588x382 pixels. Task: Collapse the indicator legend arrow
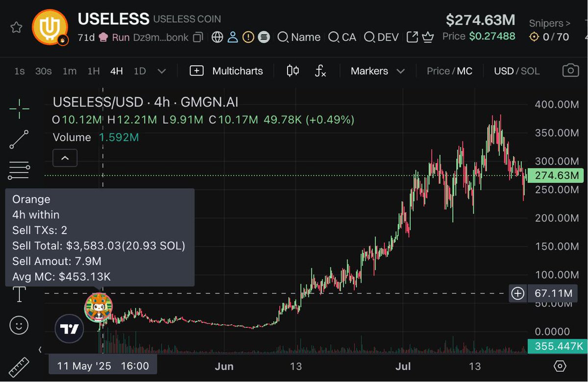65,158
